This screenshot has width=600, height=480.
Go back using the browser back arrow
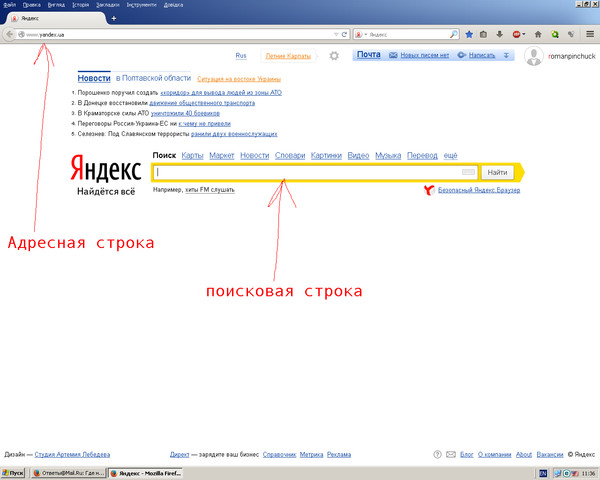(9, 34)
